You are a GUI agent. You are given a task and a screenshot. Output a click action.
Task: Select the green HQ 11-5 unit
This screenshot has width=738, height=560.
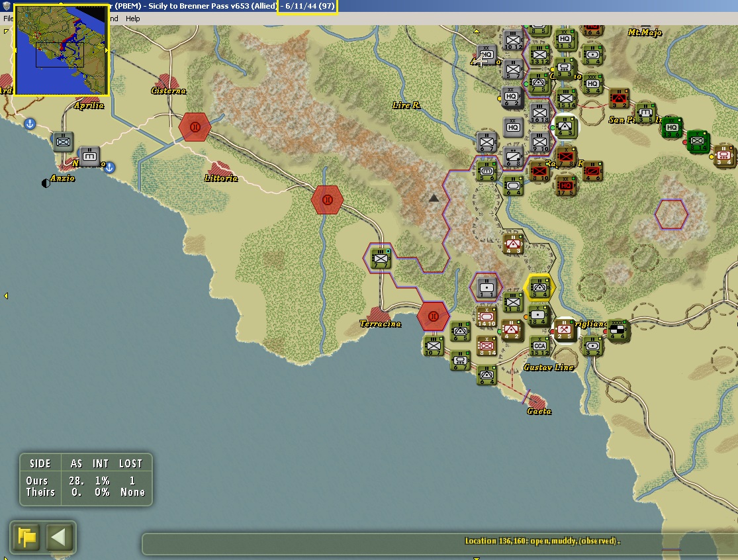(x=565, y=39)
